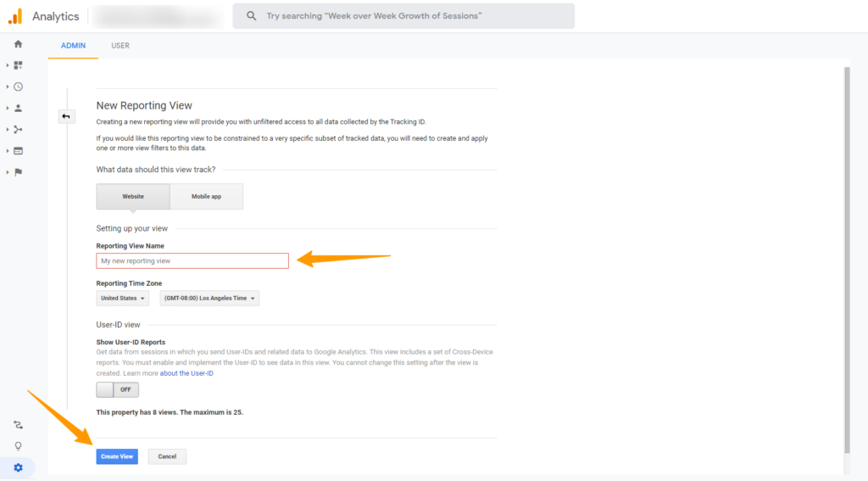Viewport: 868px width, 481px height.
Task: Click the back arrow button
Action: coord(66,116)
